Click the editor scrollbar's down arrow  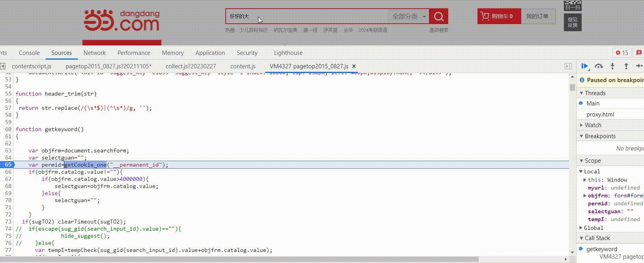coord(572,252)
